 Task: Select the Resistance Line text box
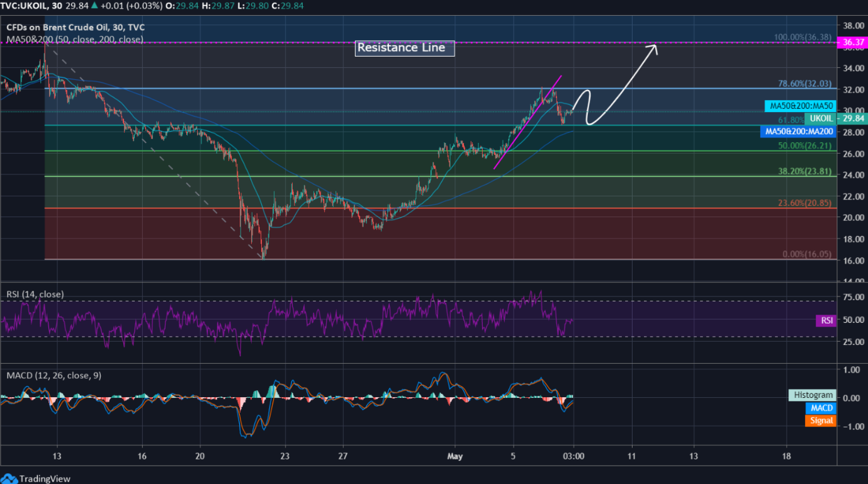[404, 48]
